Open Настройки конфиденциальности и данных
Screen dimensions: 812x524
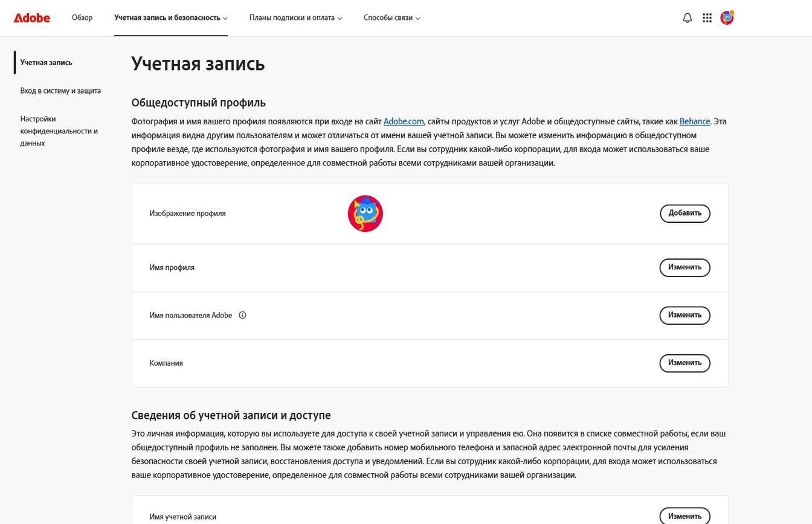click(59, 131)
